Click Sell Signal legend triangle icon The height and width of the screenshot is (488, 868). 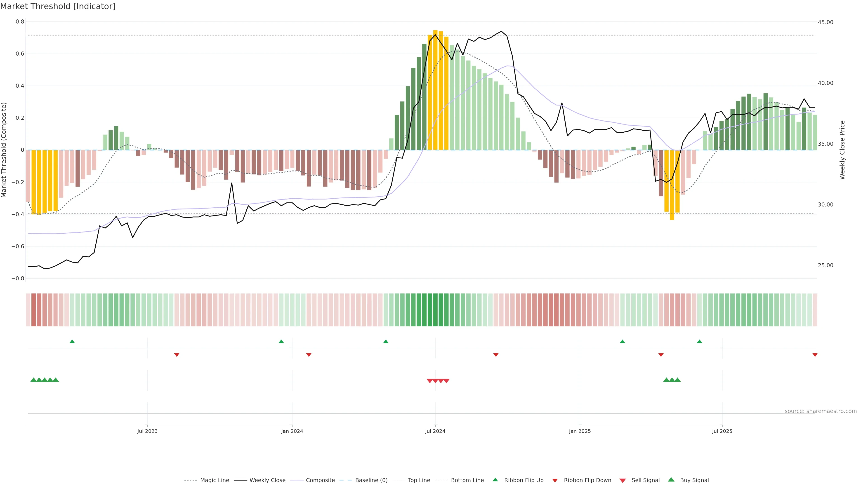[x=623, y=481]
